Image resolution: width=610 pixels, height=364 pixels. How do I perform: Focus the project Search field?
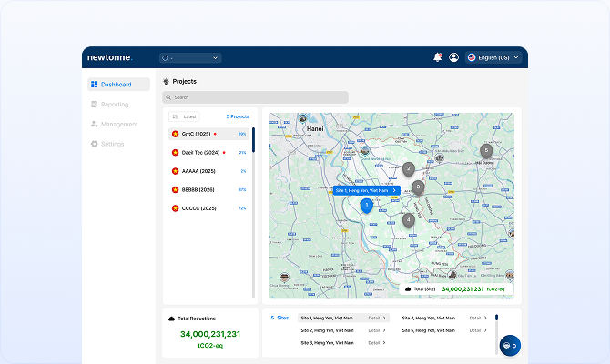(255, 96)
